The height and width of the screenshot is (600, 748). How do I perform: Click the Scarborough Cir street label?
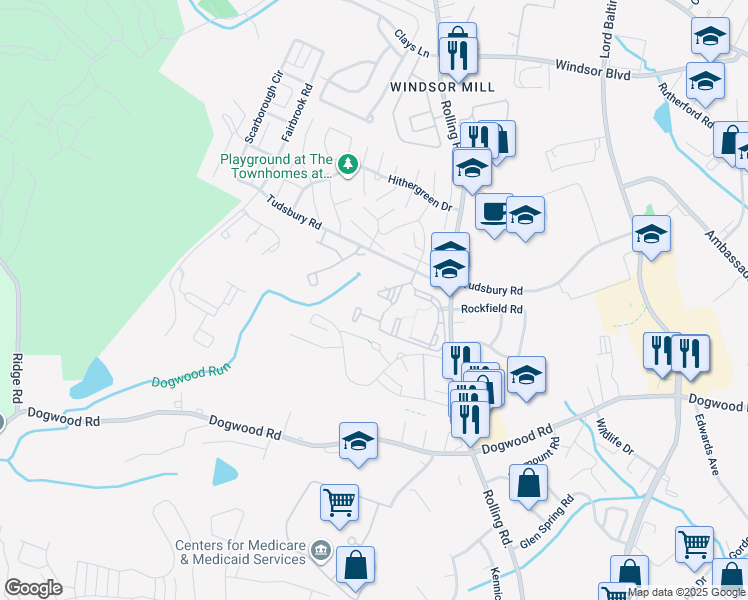click(264, 107)
